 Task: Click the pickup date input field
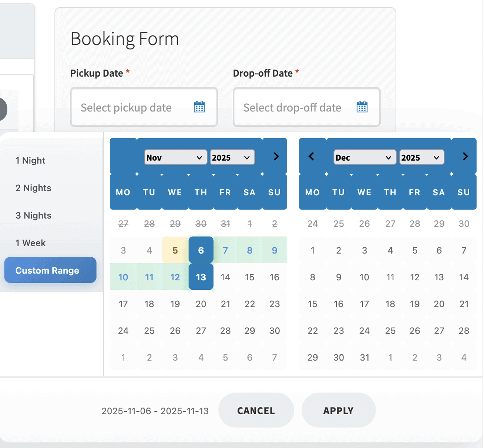[133, 107]
